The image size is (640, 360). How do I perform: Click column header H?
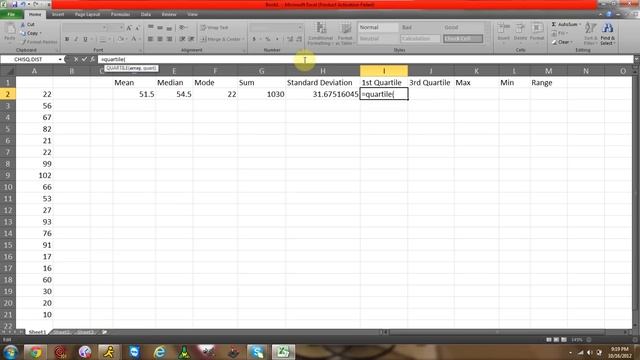pyautogui.click(x=323, y=71)
